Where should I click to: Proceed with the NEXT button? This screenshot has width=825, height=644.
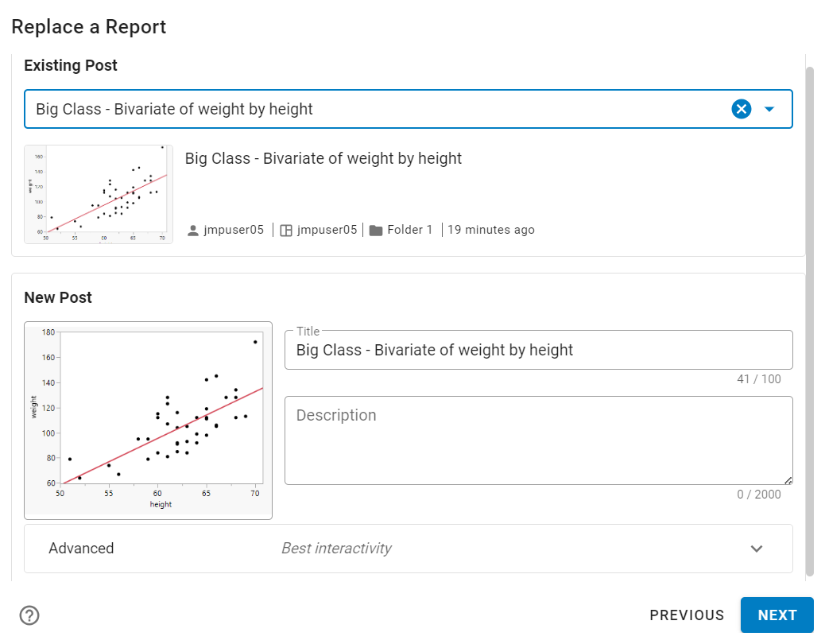pyautogui.click(x=777, y=615)
